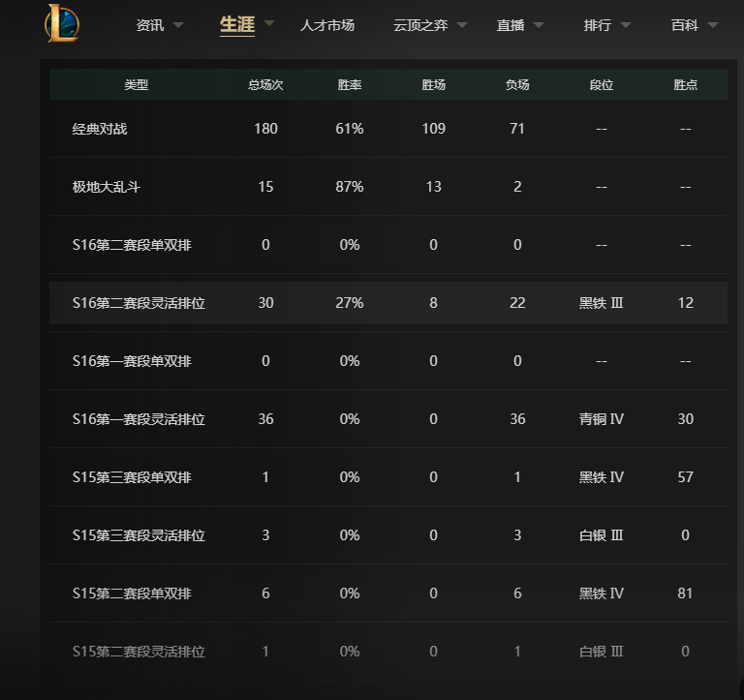Select the S16第一赛段单双排 row label
The image size is (744, 700).
132,361
